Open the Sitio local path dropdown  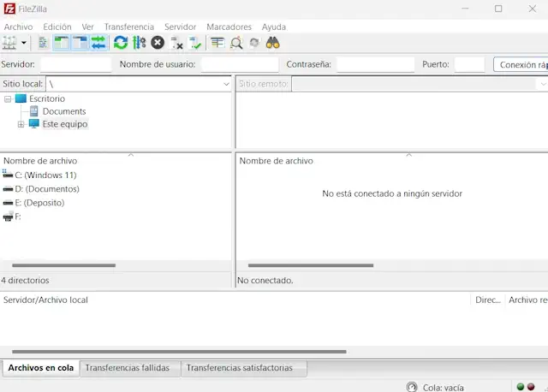226,84
